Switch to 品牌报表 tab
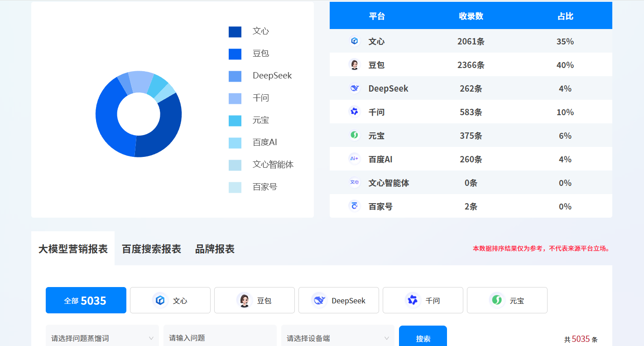Screen dimensions: 644x346 pyautogui.click(x=215, y=249)
